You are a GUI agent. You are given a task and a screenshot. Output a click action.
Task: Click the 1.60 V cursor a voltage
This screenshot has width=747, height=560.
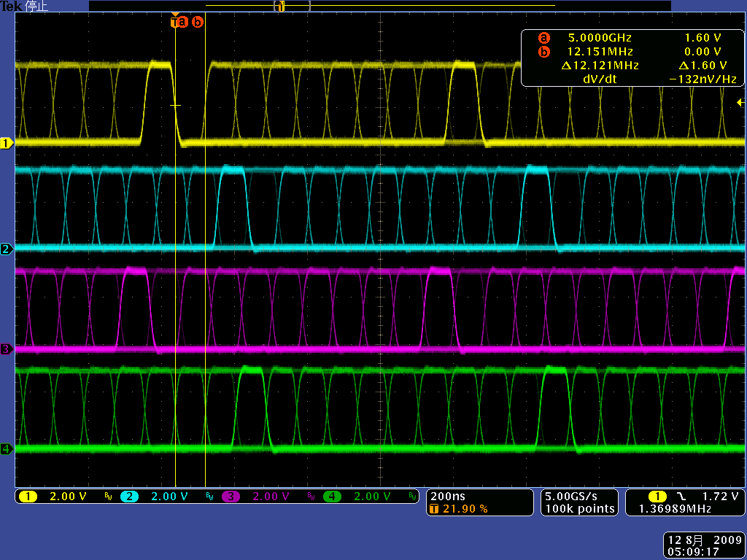pyautogui.click(x=703, y=38)
